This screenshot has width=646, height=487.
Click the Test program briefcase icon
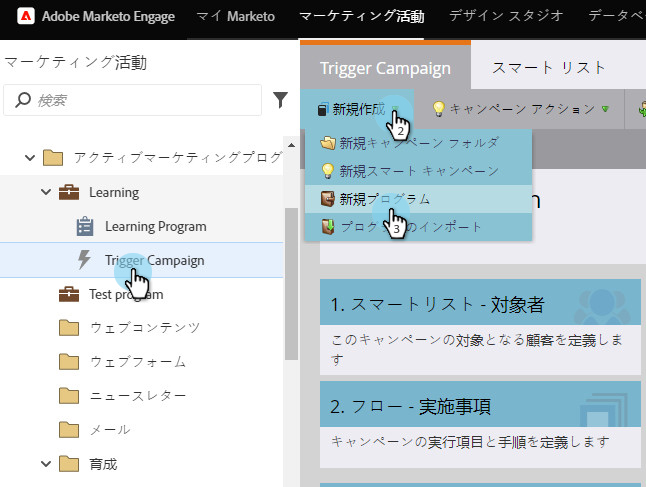[69, 294]
